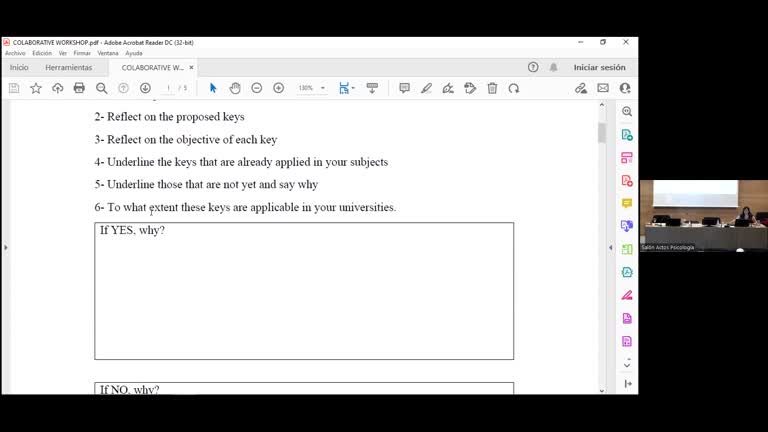
Task: Click the vertical document scrollbar thumb
Action: (602, 133)
